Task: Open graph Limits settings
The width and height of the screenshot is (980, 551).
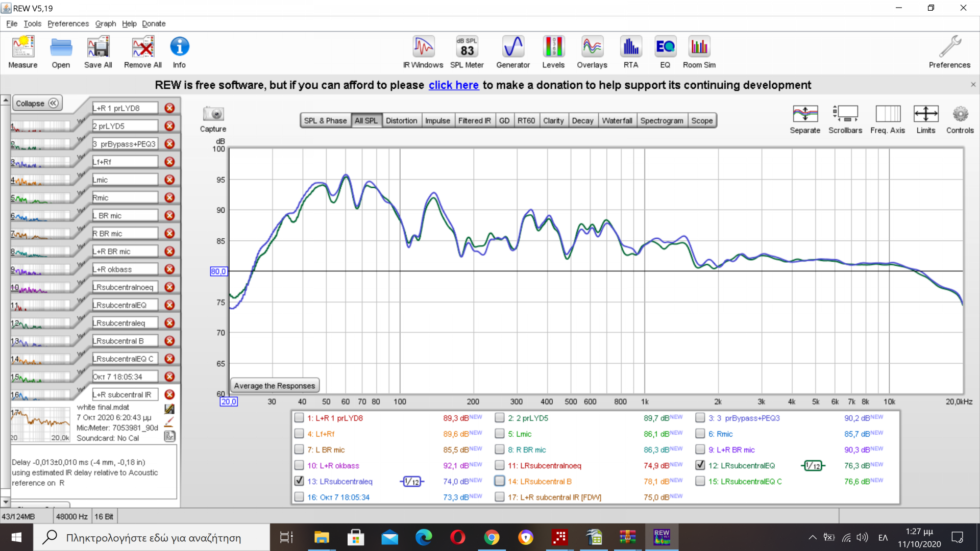Action: click(925, 119)
